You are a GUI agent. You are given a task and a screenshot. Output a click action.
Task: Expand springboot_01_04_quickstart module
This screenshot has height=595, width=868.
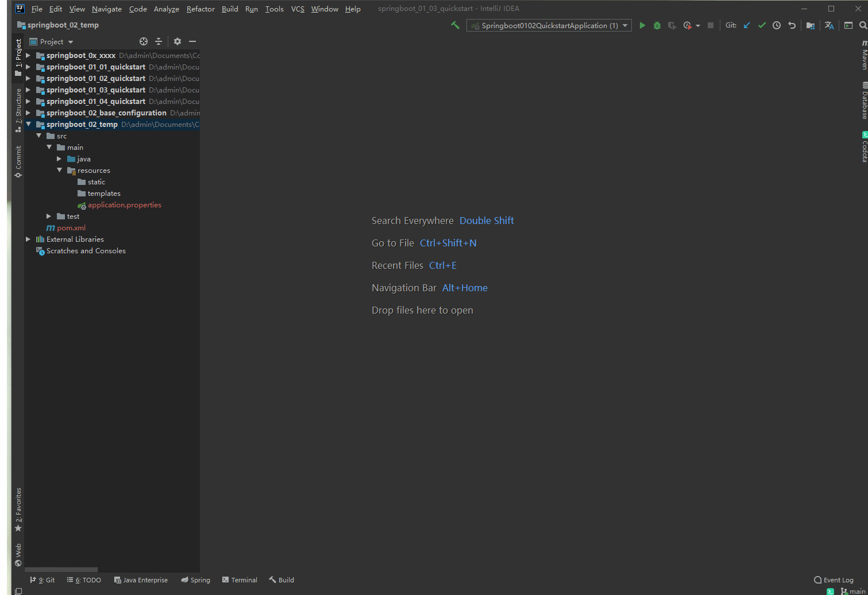[28, 102]
